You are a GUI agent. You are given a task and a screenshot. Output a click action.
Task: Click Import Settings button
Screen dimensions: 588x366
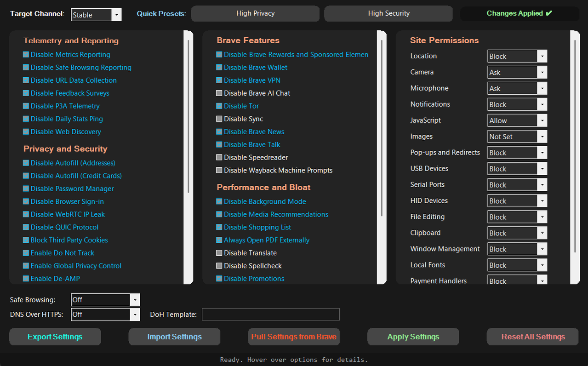tap(175, 337)
